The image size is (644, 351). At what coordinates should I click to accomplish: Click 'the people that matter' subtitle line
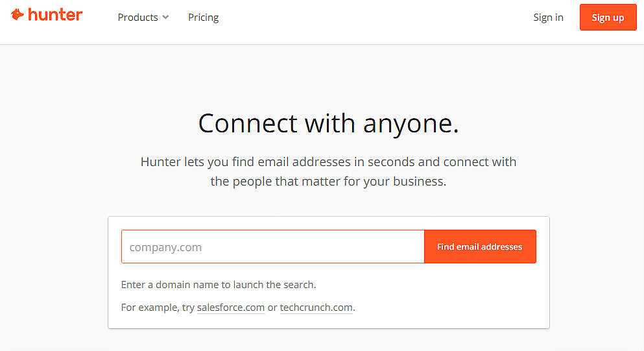tap(328, 182)
